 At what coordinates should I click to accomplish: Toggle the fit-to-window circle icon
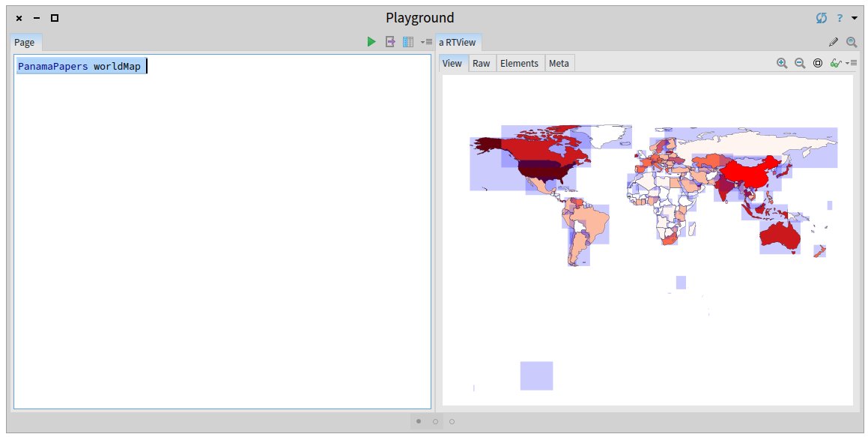pos(817,63)
